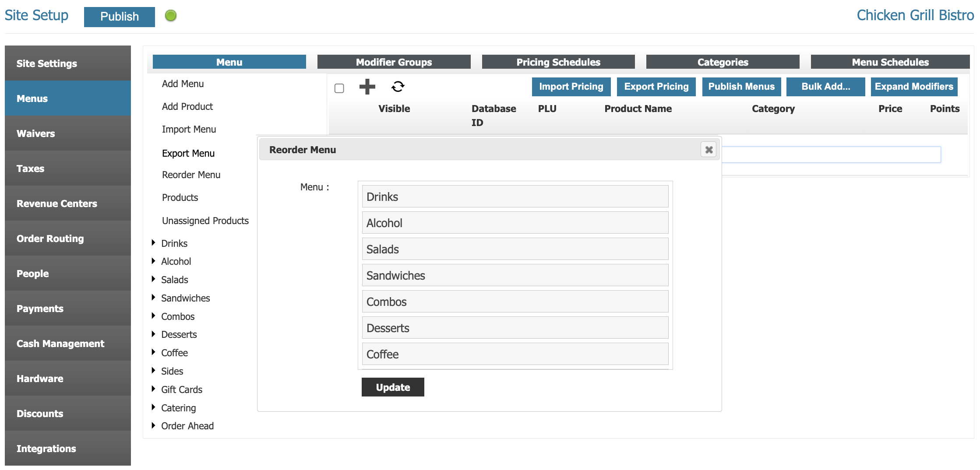Open Site Settings in sidebar

click(x=68, y=63)
